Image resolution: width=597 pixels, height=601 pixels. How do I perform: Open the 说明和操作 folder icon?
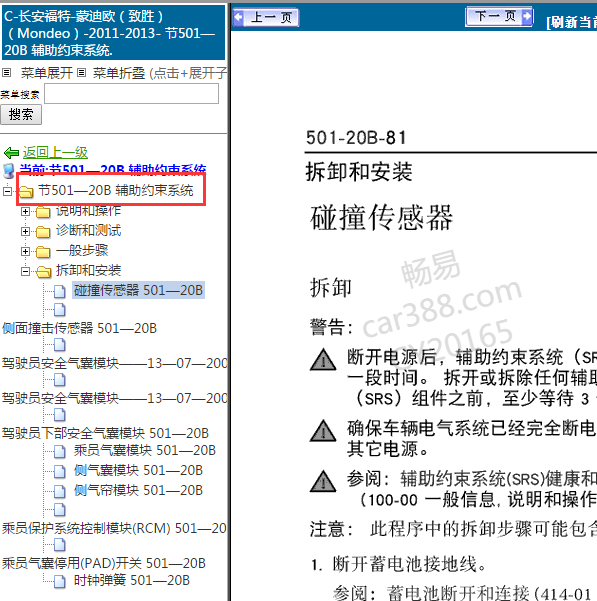(43, 212)
